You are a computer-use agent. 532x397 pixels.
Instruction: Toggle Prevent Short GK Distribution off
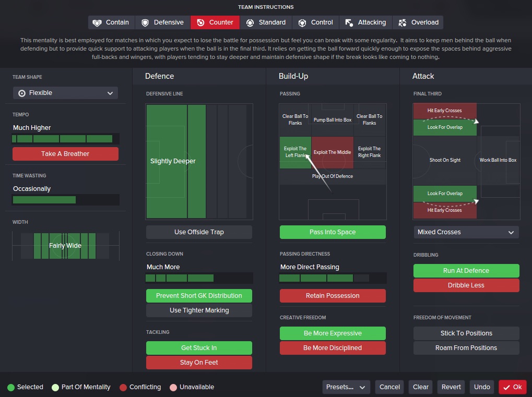click(x=199, y=296)
